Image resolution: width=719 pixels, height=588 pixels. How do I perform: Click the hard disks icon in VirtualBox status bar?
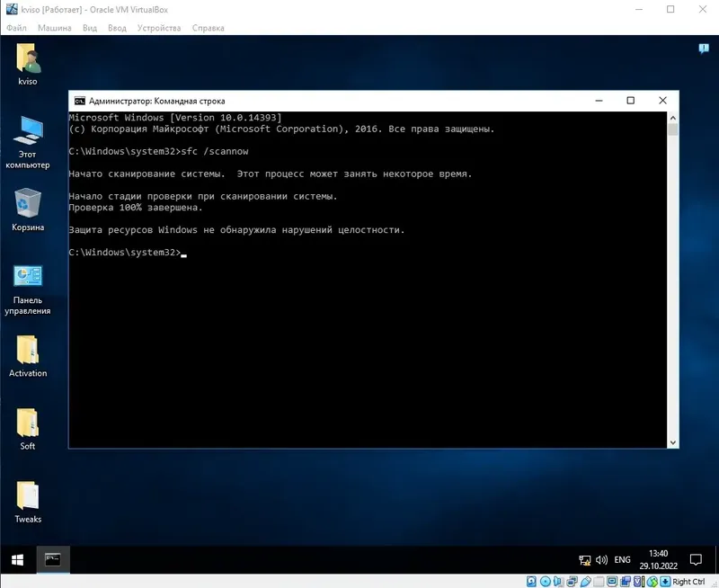pyautogui.click(x=529, y=582)
